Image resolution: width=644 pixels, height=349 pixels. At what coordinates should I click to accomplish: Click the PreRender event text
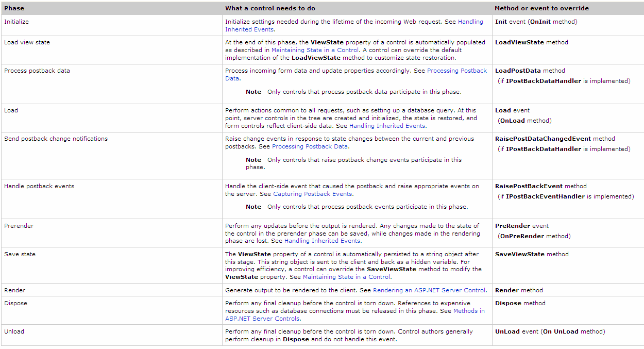522,226
